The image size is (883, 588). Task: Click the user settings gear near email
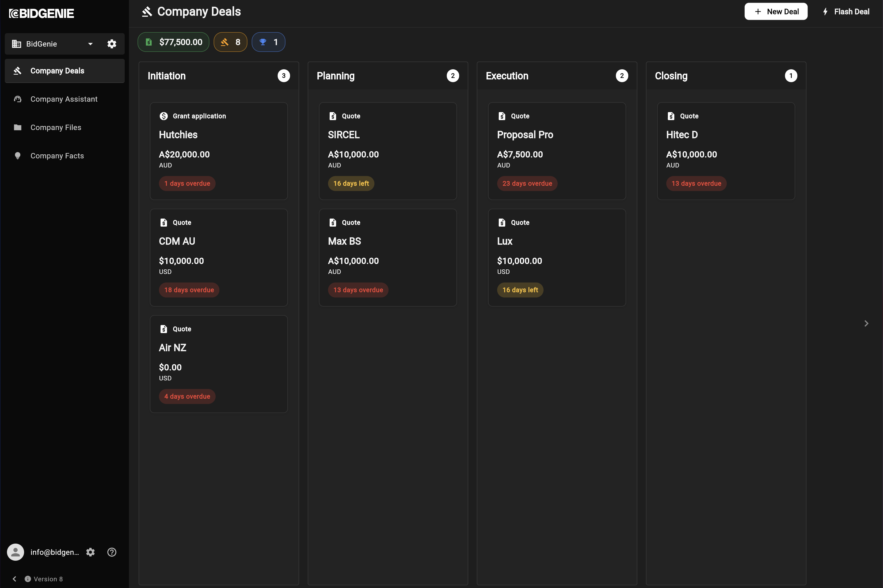[90, 552]
